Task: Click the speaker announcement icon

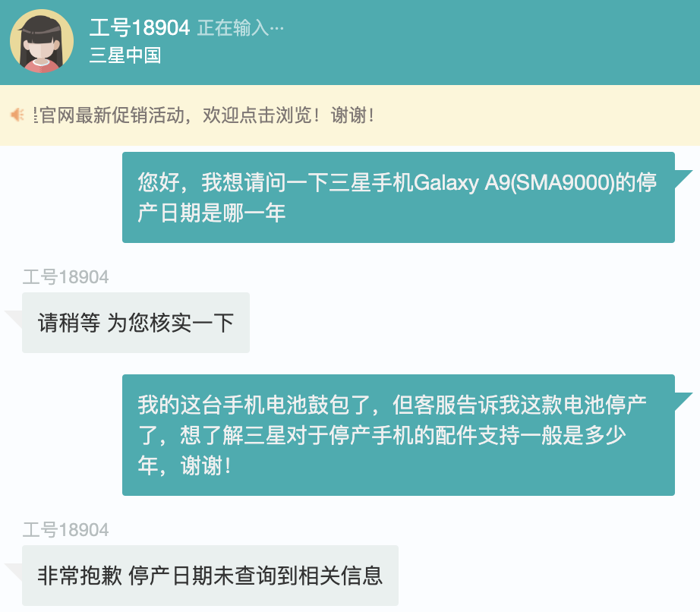Action: click(x=17, y=115)
